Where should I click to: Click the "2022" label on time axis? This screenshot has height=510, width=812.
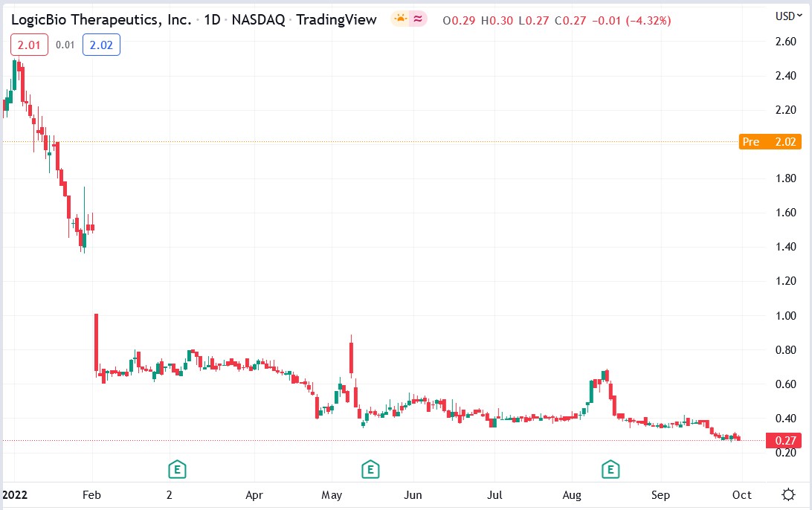click(16, 495)
